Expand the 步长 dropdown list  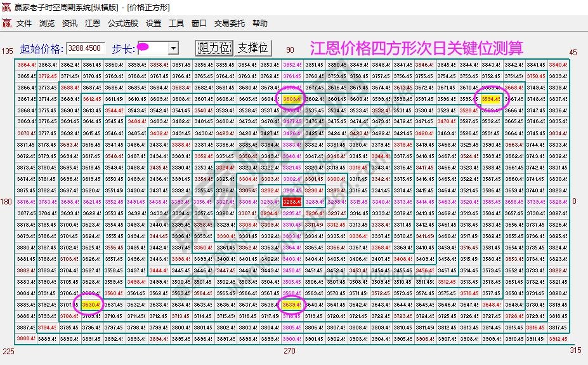(173, 48)
